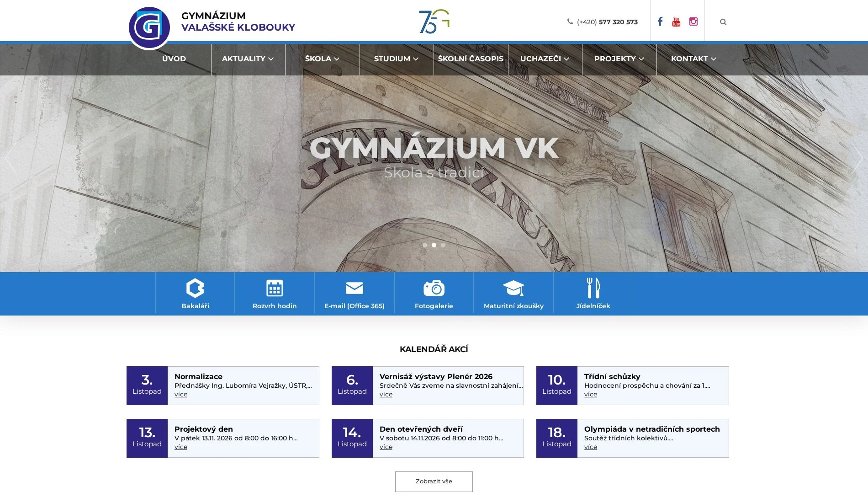Viewport: 868px width, 503px height.
Task: Click the 3. Listopad date box
Action: pos(147,385)
